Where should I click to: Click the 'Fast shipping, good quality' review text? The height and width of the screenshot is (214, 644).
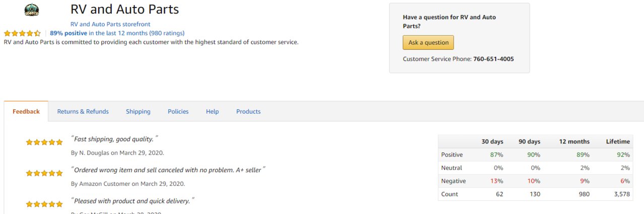[115, 139]
